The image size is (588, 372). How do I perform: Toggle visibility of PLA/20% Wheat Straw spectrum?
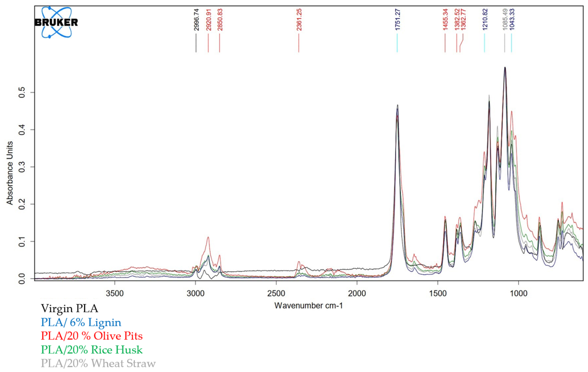coord(99,363)
